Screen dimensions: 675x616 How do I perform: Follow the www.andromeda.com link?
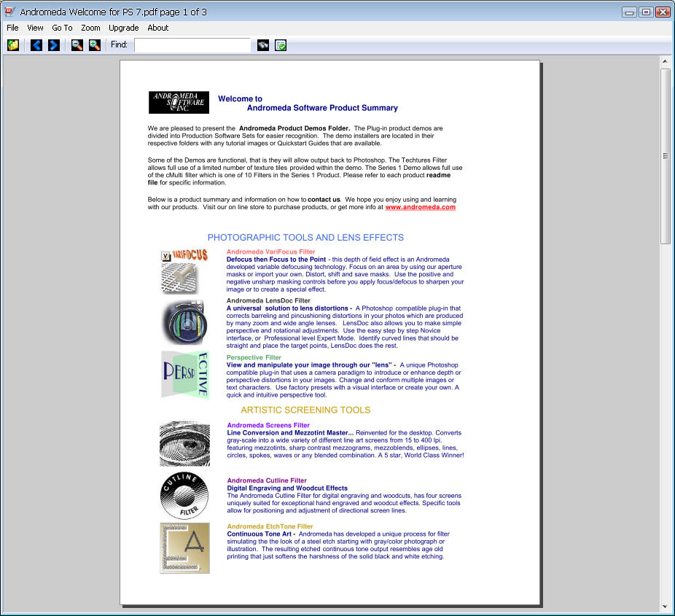point(420,207)
